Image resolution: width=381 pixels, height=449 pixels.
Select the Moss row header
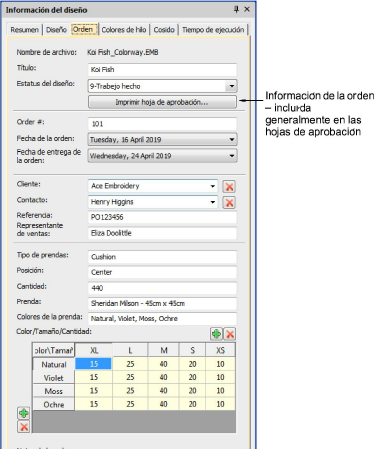(54, 391)
